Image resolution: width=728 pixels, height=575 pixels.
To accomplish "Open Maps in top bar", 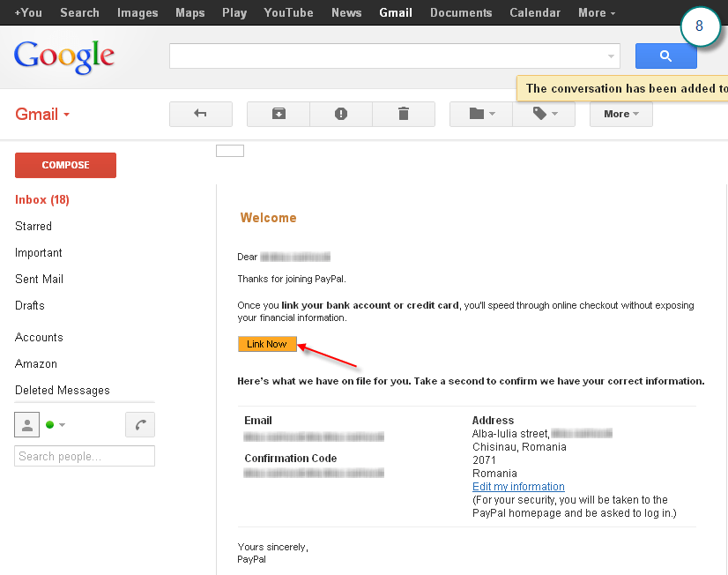I will point(190,12).
